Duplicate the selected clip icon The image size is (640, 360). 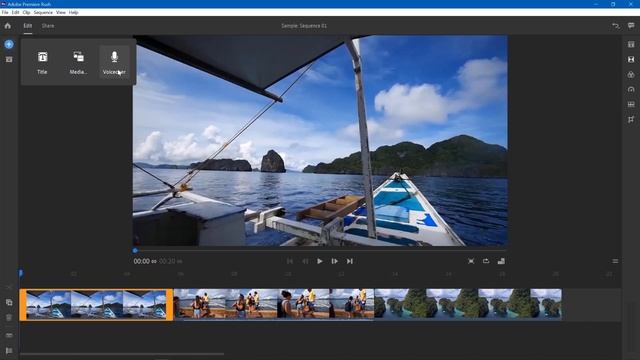pyautogui.click(x=9, y=302)
